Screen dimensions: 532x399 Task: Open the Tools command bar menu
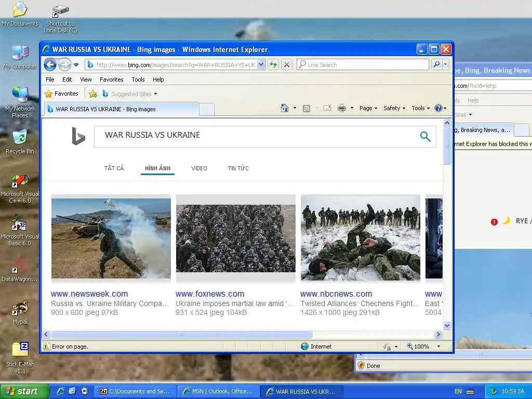[x=421, y=108]
